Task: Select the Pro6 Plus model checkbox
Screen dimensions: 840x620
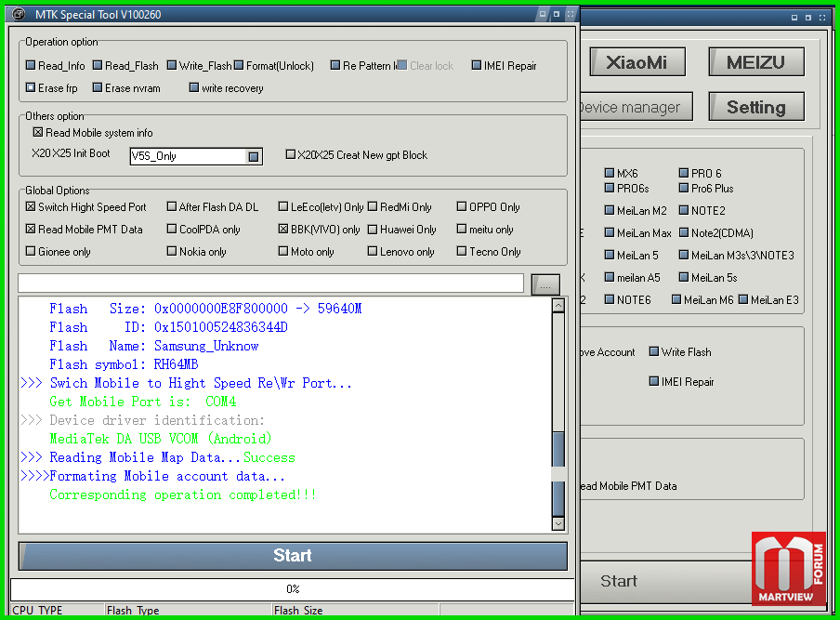Action: pyautogui.click(x=684, y=188)
